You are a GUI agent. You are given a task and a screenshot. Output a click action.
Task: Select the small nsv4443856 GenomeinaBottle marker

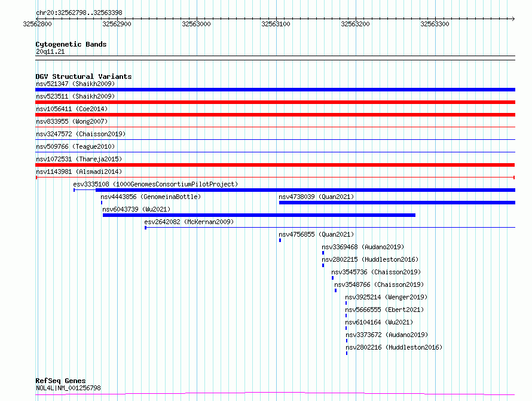[x=102, y=203]
